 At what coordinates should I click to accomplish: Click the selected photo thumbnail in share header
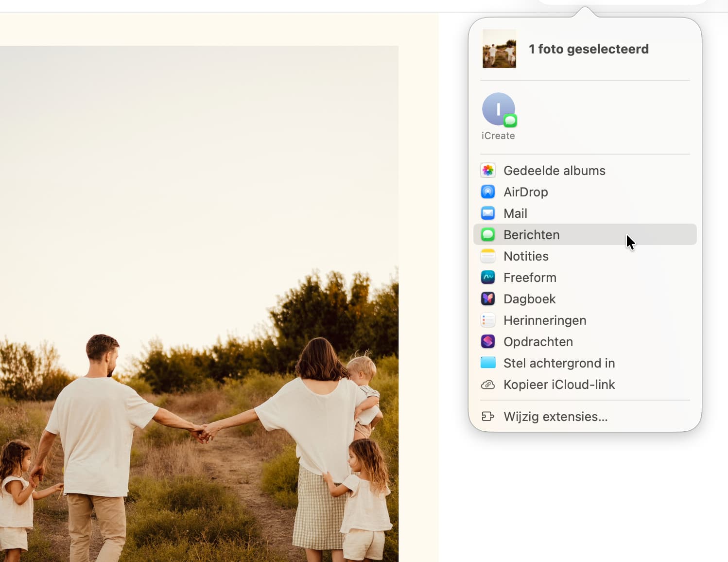point(499,49)
